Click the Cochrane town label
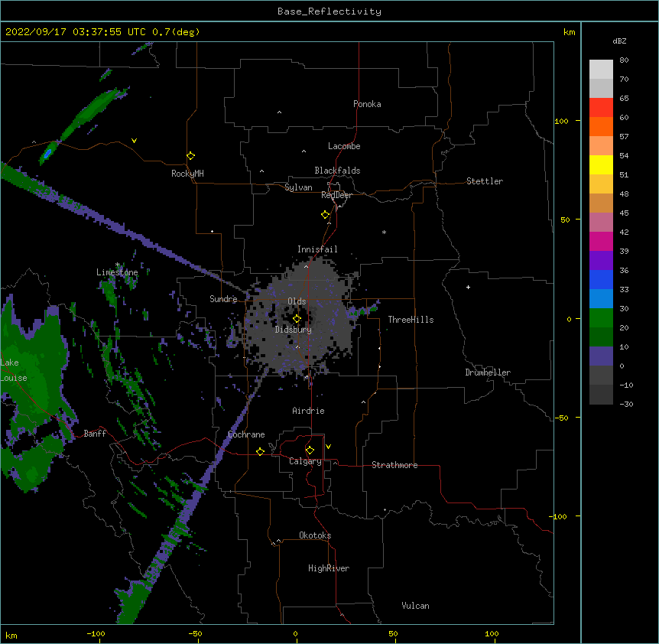 click(246, 434)
